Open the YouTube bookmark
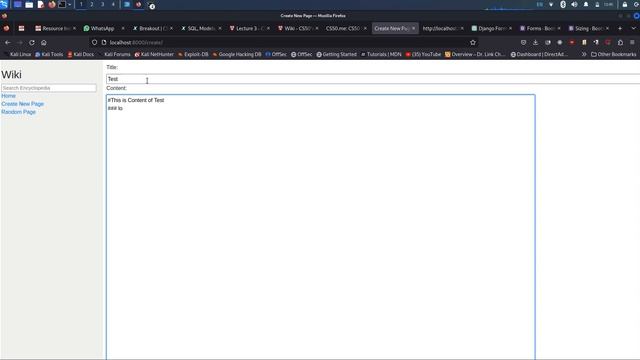The image size is (640, 360). coord(423,54)
